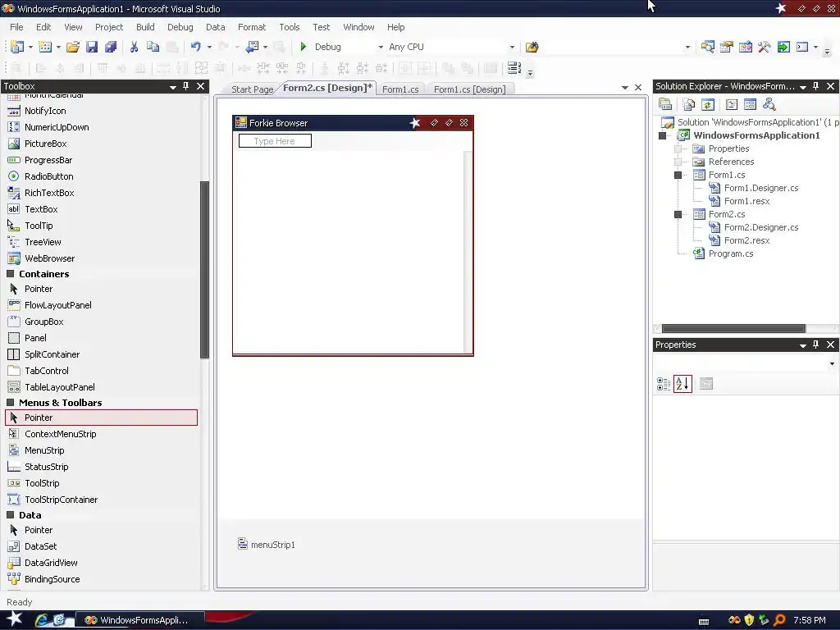
Task: Click View Class Diagram icon
Action: (x=769, y=104)
